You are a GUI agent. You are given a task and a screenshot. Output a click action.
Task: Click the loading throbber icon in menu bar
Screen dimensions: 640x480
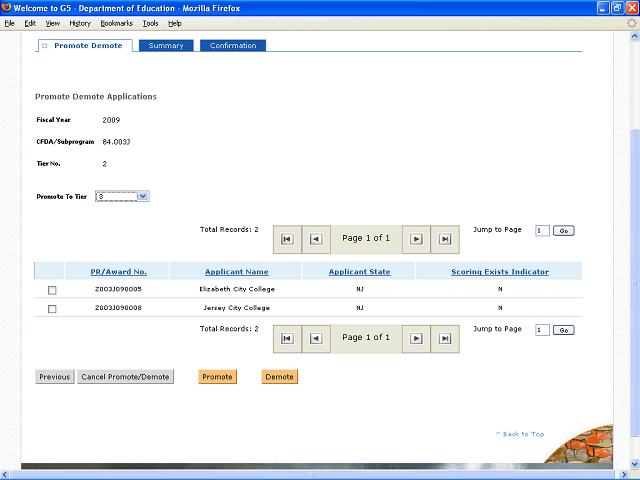(x=631, y=23)
